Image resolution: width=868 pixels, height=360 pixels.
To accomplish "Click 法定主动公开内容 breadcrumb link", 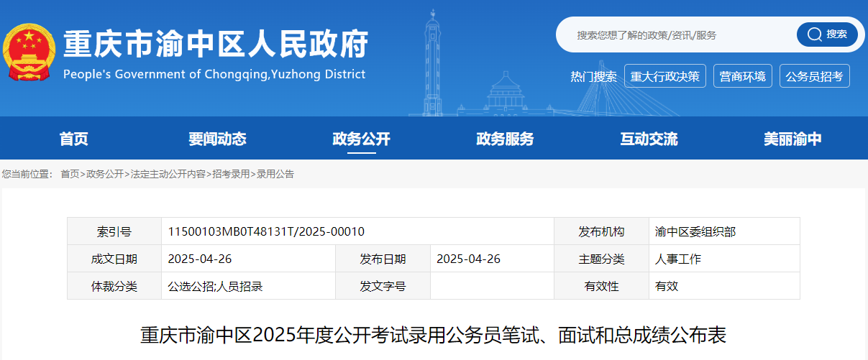I will [168, 175].
